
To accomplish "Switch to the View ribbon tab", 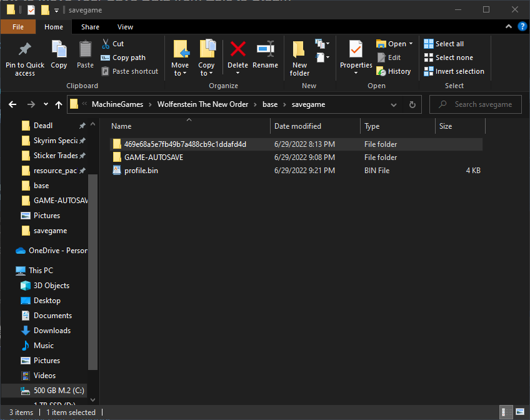I will click(125, 27).
